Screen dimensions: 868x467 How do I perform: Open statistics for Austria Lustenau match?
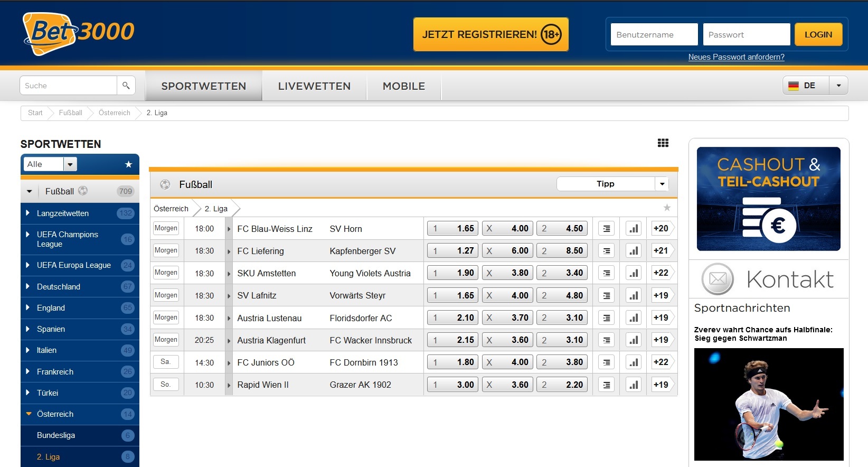point(633,318)
